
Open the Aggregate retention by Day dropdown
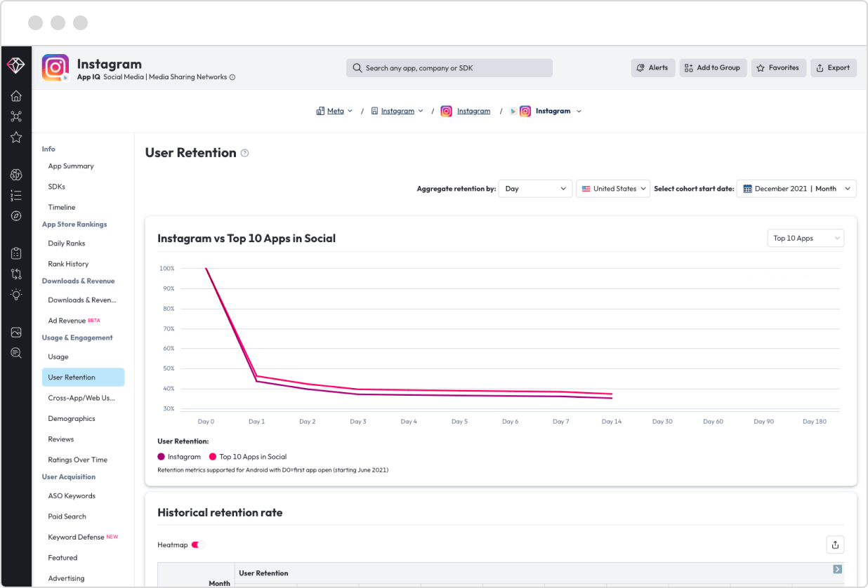pos(535,189)
